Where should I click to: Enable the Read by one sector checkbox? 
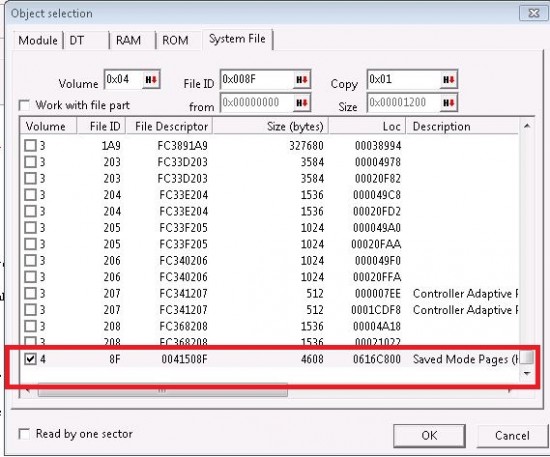click(x=24, y=434)
